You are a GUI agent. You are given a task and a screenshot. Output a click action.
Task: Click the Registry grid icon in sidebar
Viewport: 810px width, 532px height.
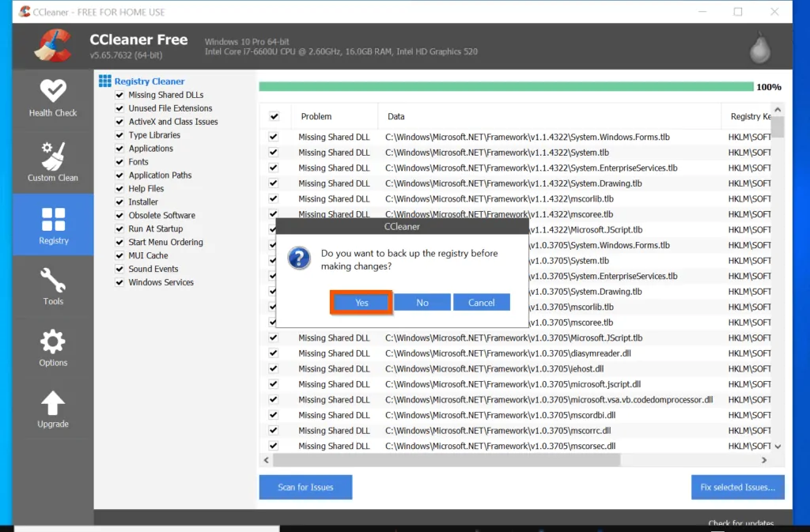pos(53,219)
